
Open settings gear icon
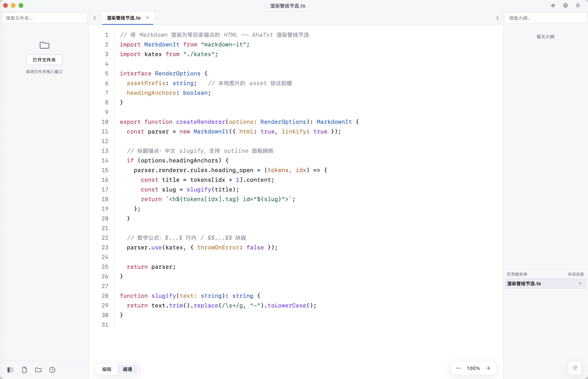tap(566, 6)
